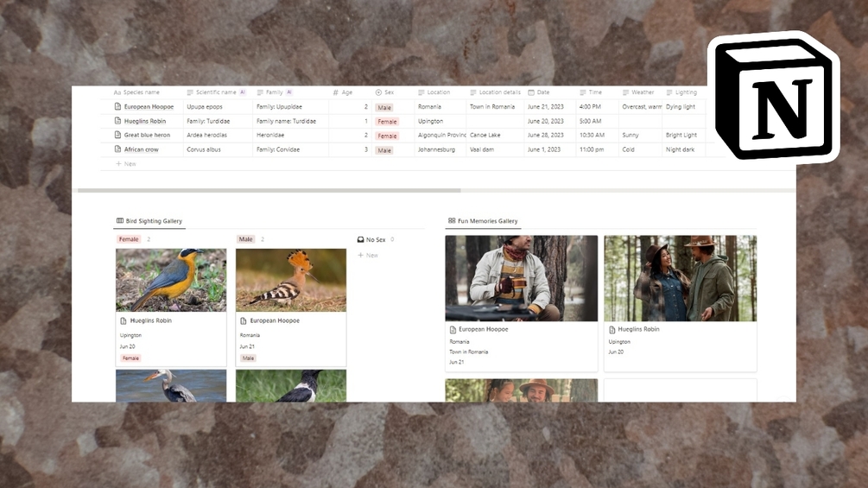Click the Female tag in Hueglins Robin row

point(387,121)
